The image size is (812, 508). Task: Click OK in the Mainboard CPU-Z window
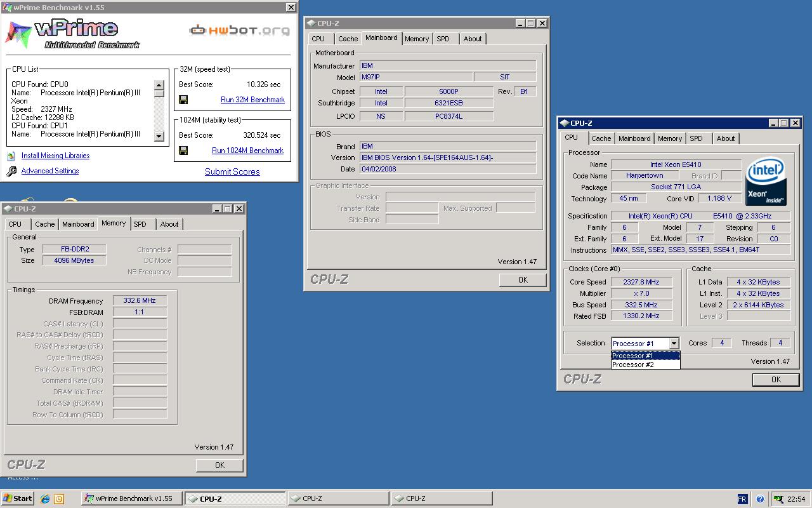click(x=523, y=280)
